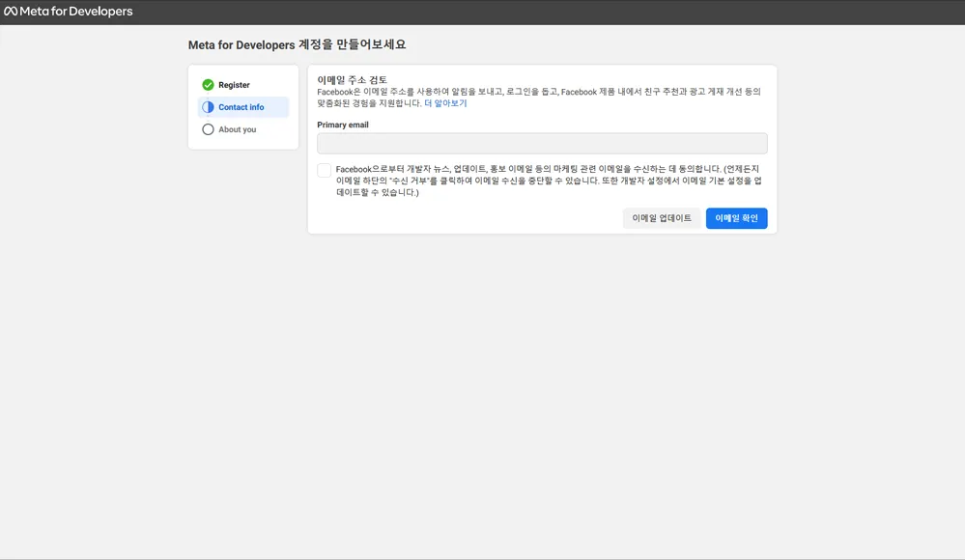965x560 pixels.
Task: Click the Meta for Developers 계정을 만들어보세요 title
Action: pyautogui.click(x=298, y=45)
